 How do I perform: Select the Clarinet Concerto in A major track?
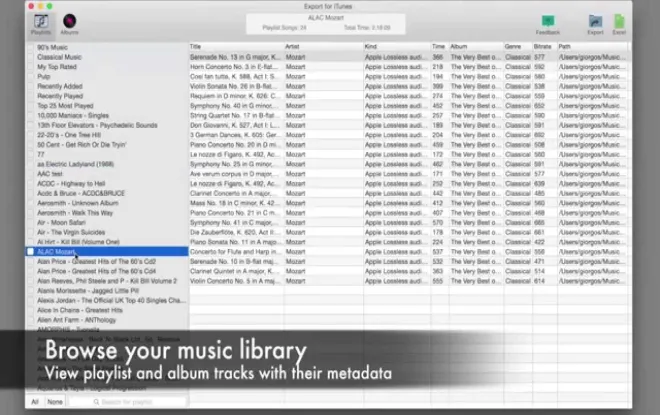pos(408,193)
